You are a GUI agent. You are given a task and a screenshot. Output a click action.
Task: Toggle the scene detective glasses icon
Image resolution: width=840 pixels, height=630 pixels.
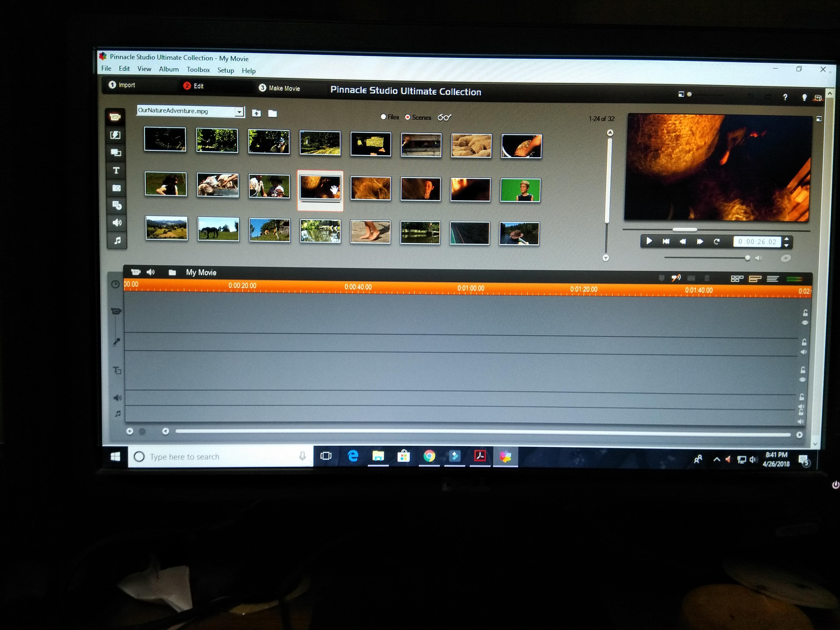444,117
